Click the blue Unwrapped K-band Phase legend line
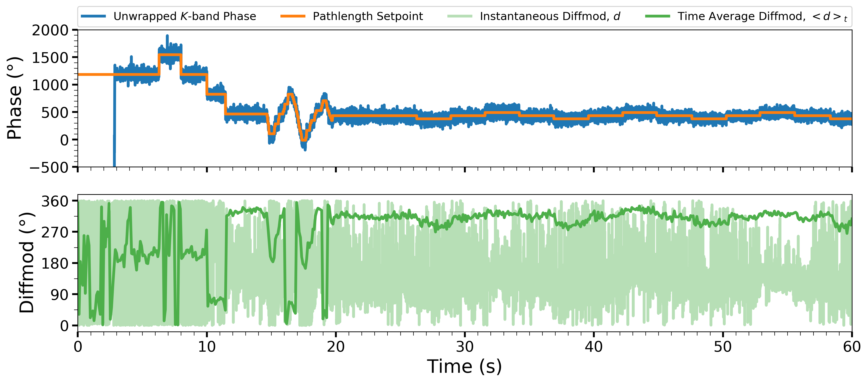The image size is (868, 383). pos(93,16)
